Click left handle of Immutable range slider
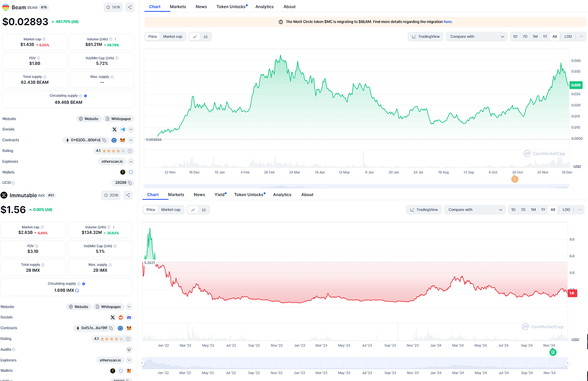Viewport: 588px width, 381px height. pos(142,363)
